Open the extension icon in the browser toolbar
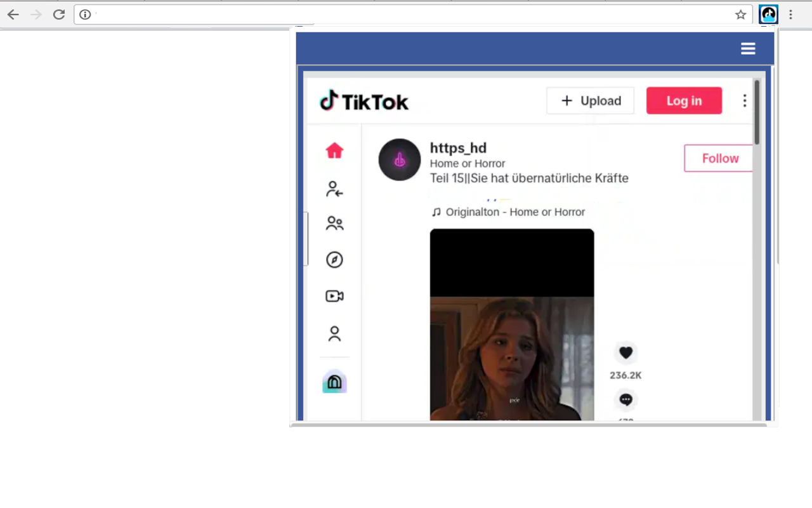Image resolution: width=812 pixels, height=508 pixels. coord(769,15)
